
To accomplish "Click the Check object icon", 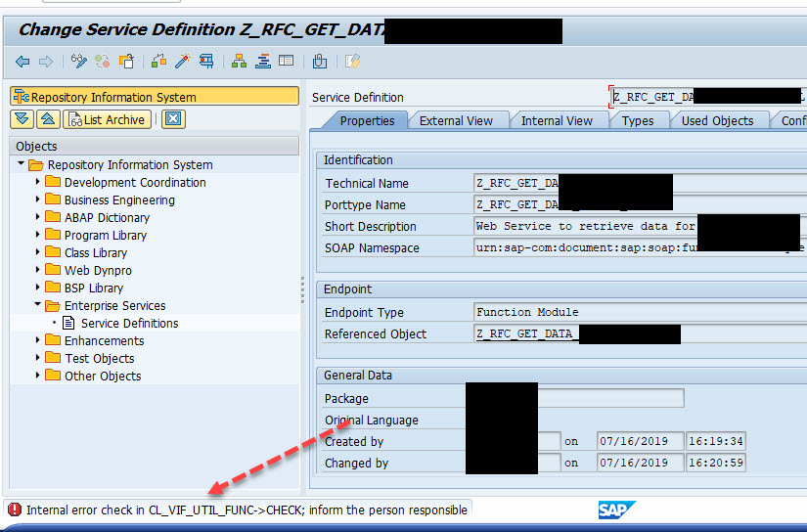I will (x=159, y=62).
